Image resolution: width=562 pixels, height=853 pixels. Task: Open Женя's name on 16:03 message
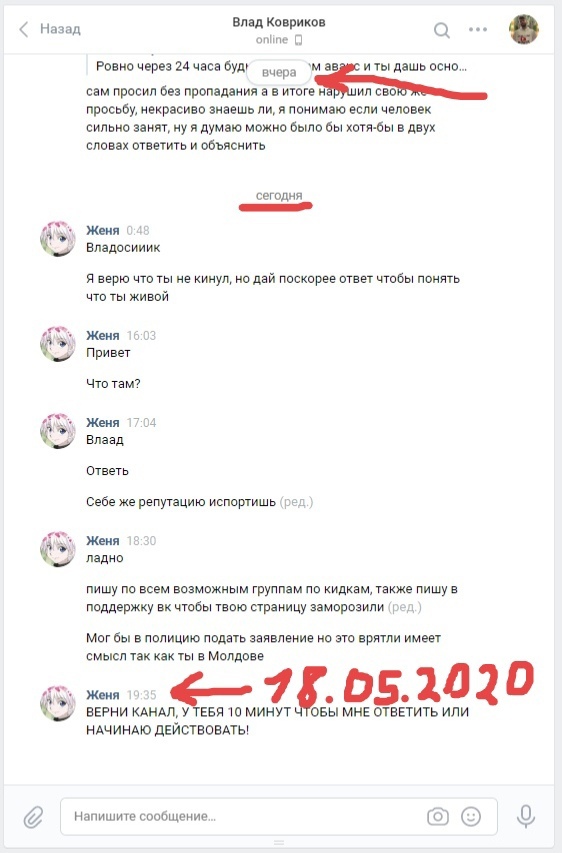(x=102, y=336)
